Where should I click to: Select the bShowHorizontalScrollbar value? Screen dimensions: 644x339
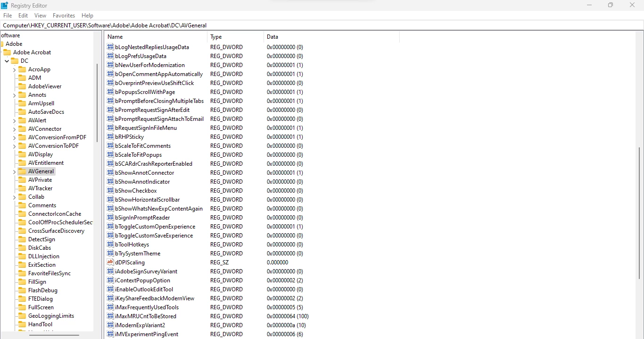click(148, 200)
